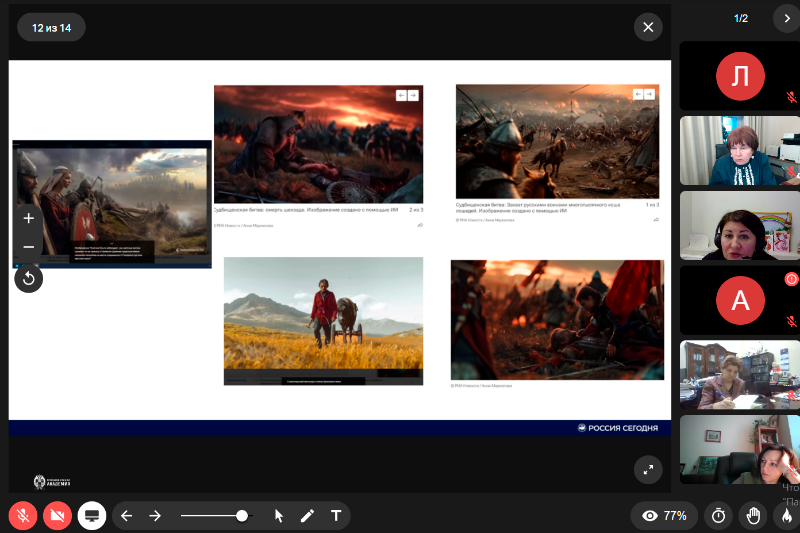This screenshot has height=533, width=800.
Task: Toggle the screen share button
Action: click(x=92, y=516)
